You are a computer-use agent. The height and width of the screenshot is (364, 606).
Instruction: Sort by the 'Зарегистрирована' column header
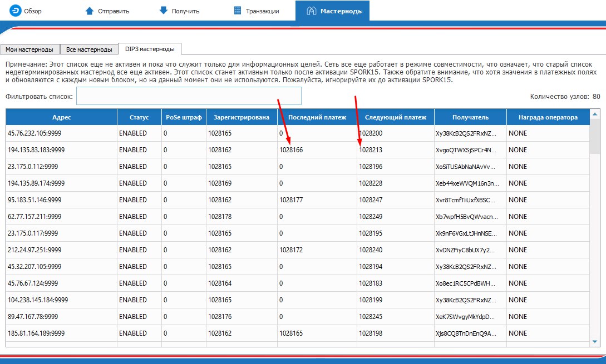click(242, 117)
